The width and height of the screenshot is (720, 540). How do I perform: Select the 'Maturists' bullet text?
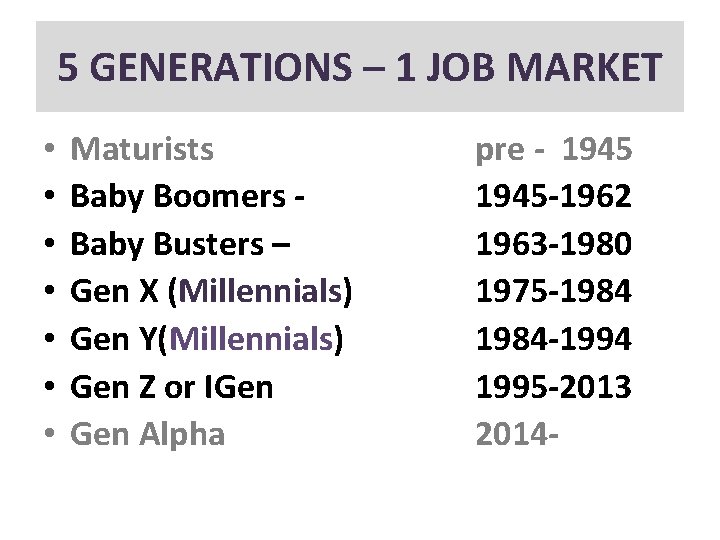[143, 150]
